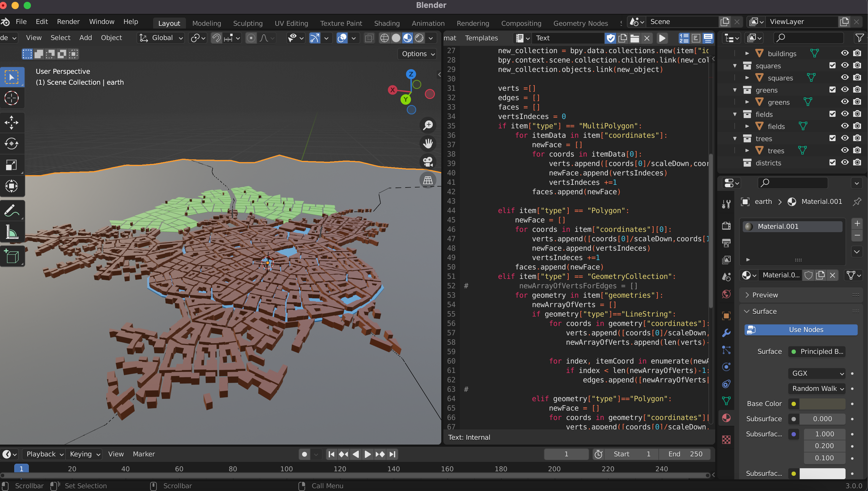The height and width of the screenshot is (491, 868).
Task: Click the Use Nodes button
Action: pos(801,330)
